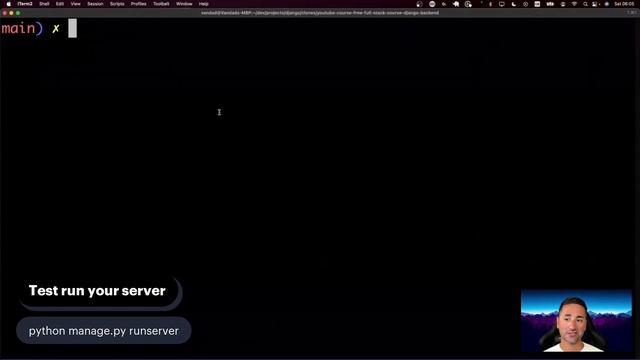Open the Apple menu
The height and width of the screenshot is (360, 640).
[x=9, y=4]
